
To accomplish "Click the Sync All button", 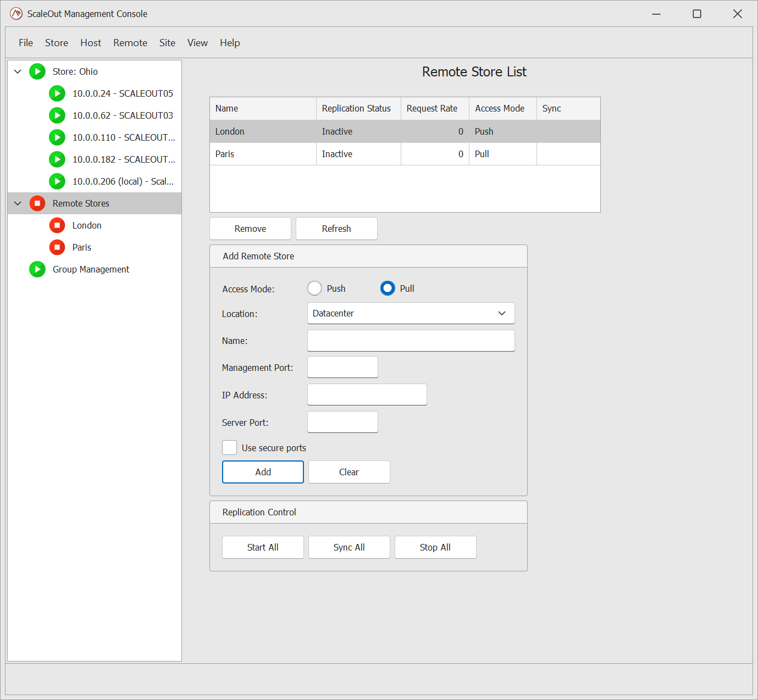I will tap(349, 547).
